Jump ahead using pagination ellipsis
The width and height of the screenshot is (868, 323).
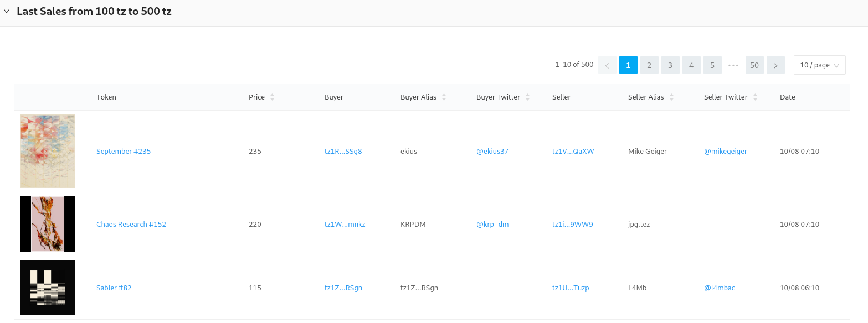click(x=733, y=65)
